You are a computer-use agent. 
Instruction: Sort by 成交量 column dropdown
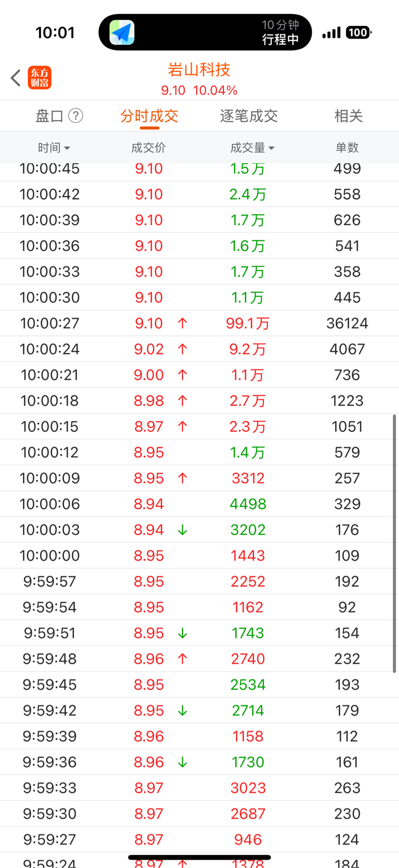(x=252, y=148)
